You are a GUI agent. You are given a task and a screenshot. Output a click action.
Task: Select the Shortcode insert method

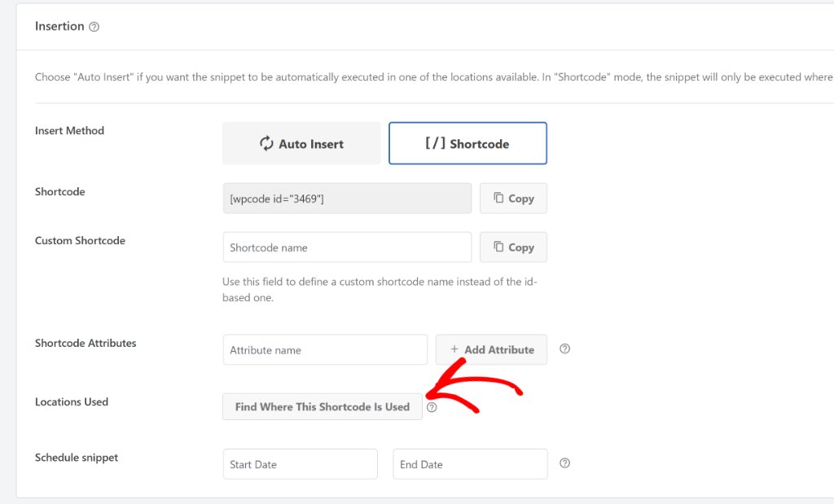[x=467, y=143]
